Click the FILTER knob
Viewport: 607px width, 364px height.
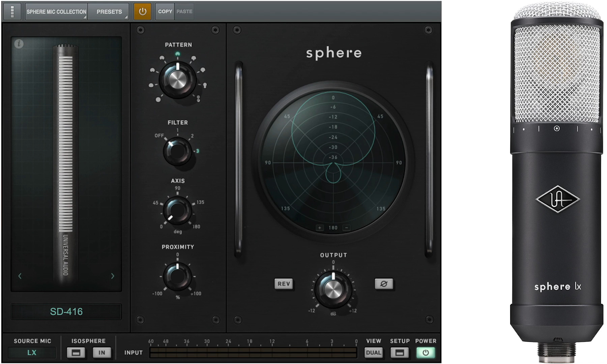(177, 151)
